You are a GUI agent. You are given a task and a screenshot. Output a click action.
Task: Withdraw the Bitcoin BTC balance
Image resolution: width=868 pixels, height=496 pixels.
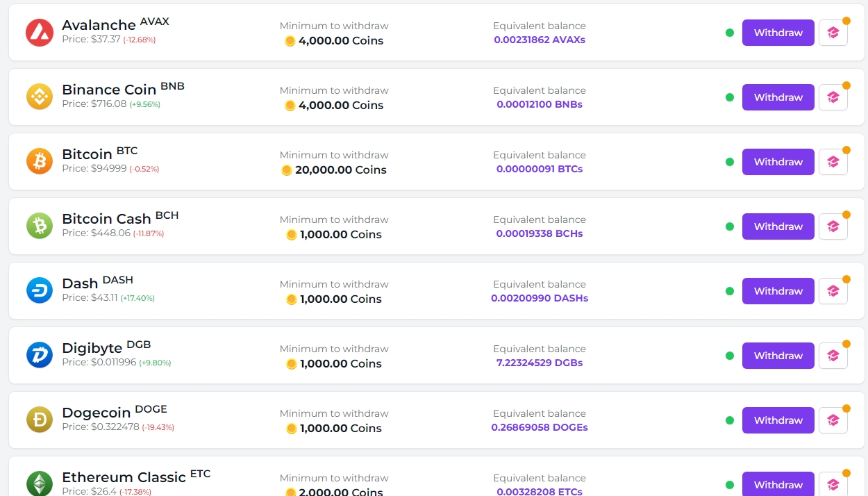click(x=778, y=162)
